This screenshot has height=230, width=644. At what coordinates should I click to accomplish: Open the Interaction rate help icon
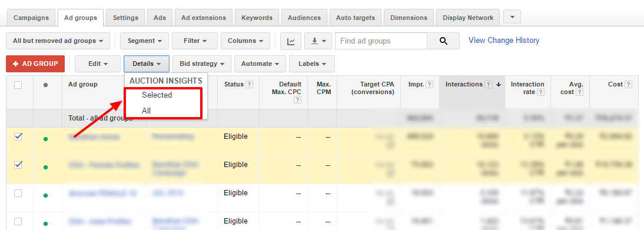click(x=541, y=92)
